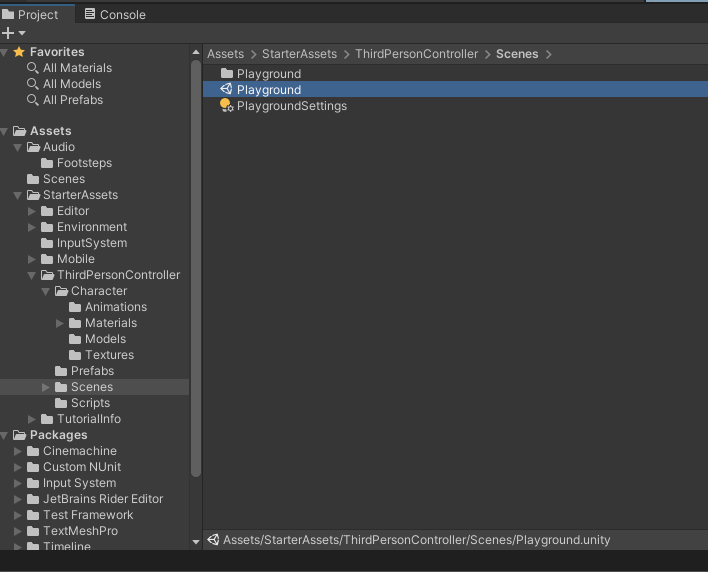Go to Assets in breadcrumb path

(x=225, y=54)
